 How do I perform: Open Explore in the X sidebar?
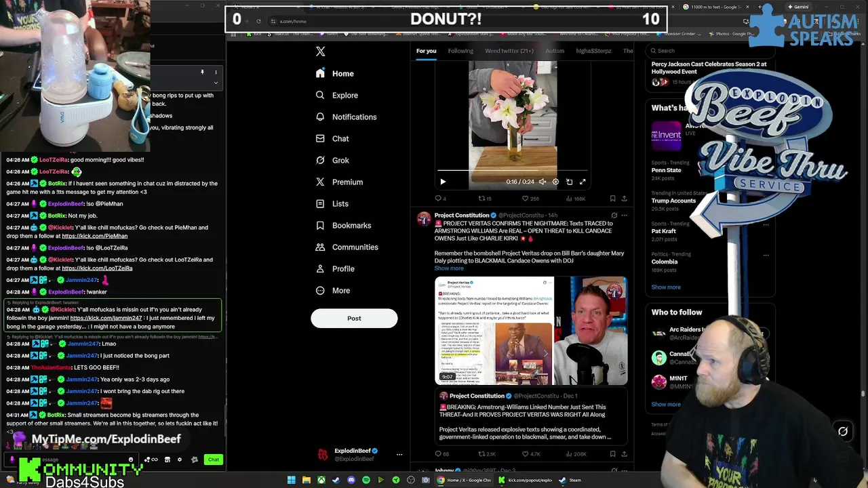pyautogui.click(x=337, y=95)
